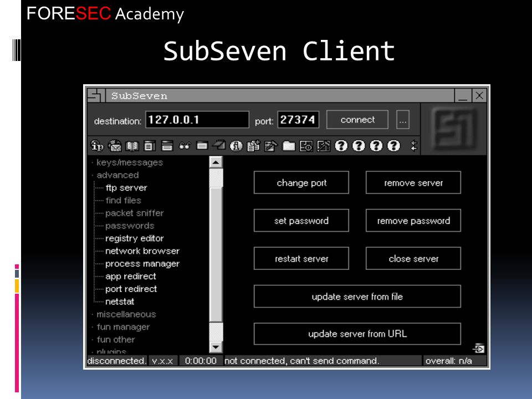Click the round info icon
The width and height of the screenshot is (532, 399).
[236, 146]
